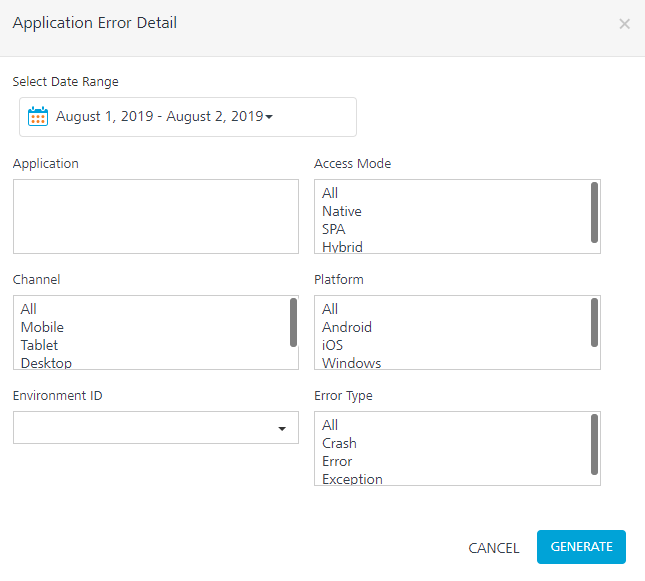This screenshot has width=645, height=581.
Task: Expand the Environment ID dropdown
Action: 282,428
